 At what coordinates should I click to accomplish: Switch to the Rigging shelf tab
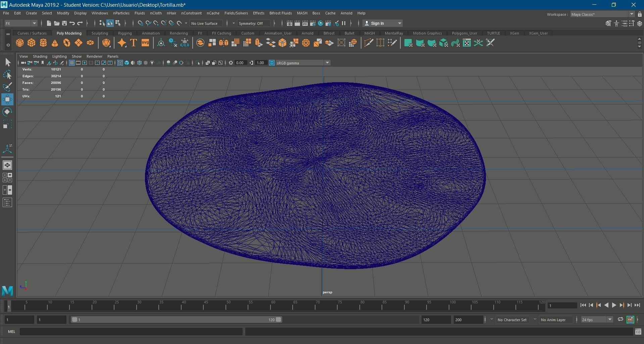(125, 33)
